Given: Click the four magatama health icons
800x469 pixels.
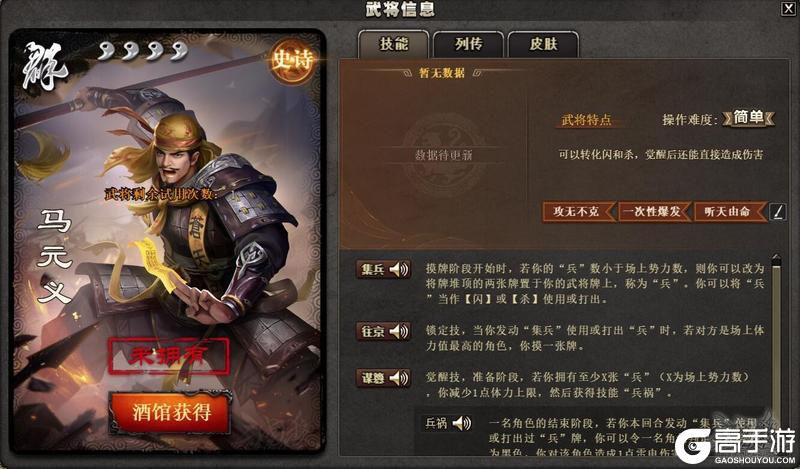Looking at the screenshot, I should click(142, 51).
